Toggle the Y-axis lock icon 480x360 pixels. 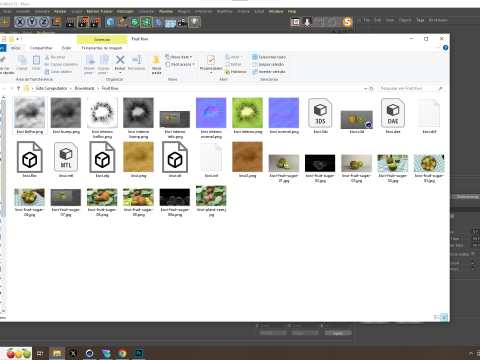coord(32,22)
